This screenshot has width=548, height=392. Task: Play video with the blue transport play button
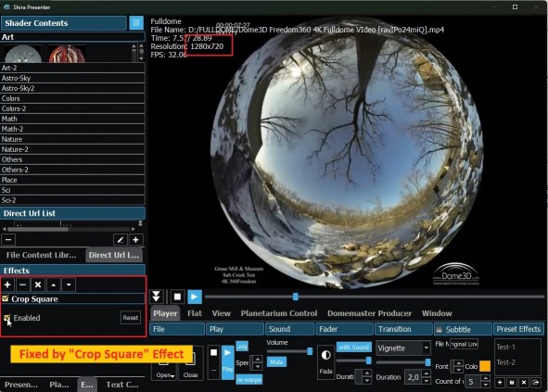(195, 297)
